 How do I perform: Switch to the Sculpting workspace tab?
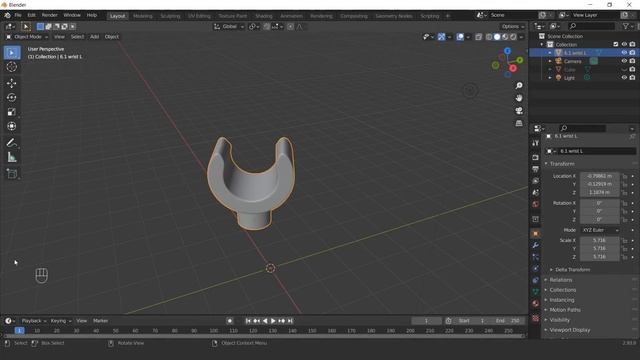[170, 16]
